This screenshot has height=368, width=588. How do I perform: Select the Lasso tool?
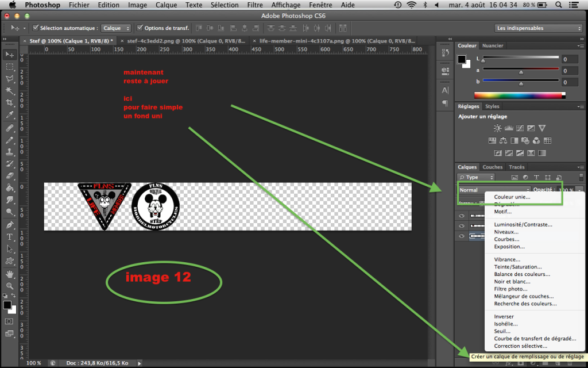click(x=10, y=79)
